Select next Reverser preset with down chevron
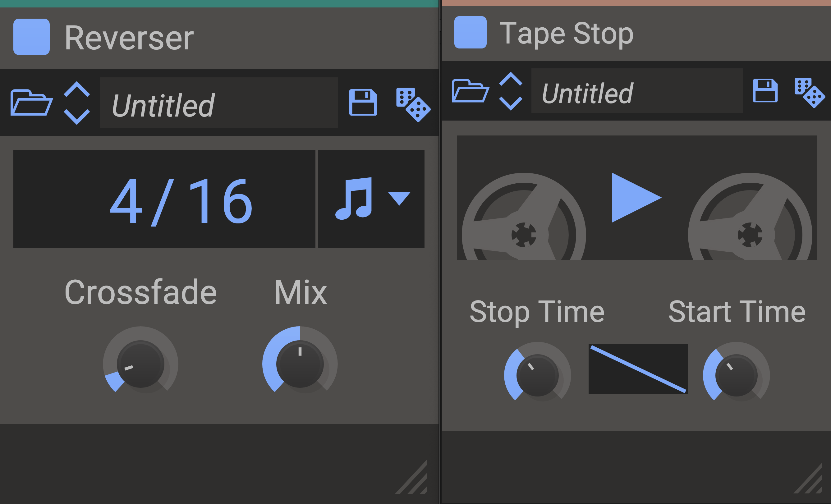This screenshot has width=831, height=504. pyautogui.click(x=77, y=116)
